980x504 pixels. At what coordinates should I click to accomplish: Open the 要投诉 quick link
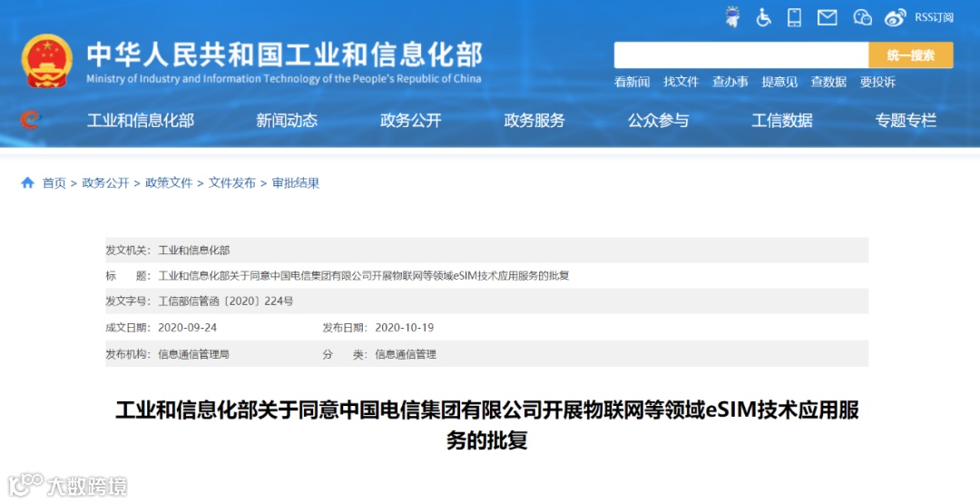877,82
